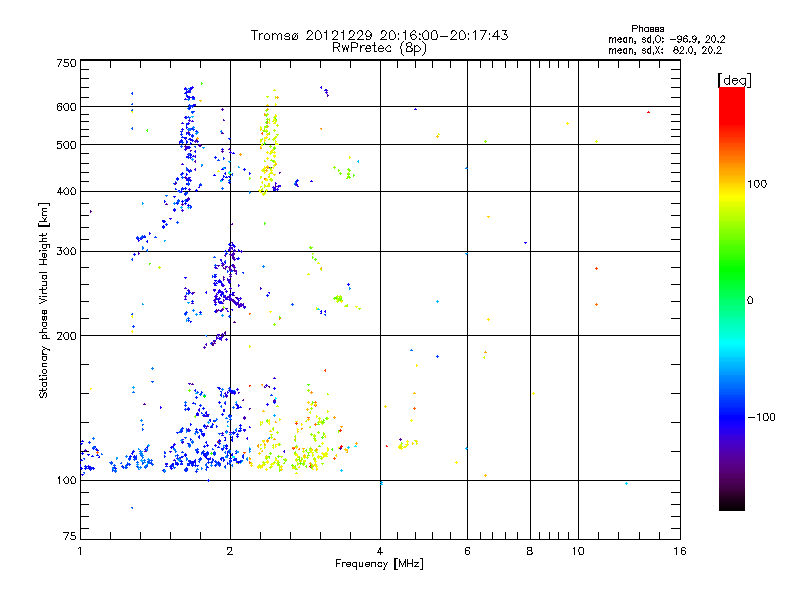The height and width of the screenshot is (600, 800).
Task: Click the y-axis tick label '75'
Action: coord(70,536)
